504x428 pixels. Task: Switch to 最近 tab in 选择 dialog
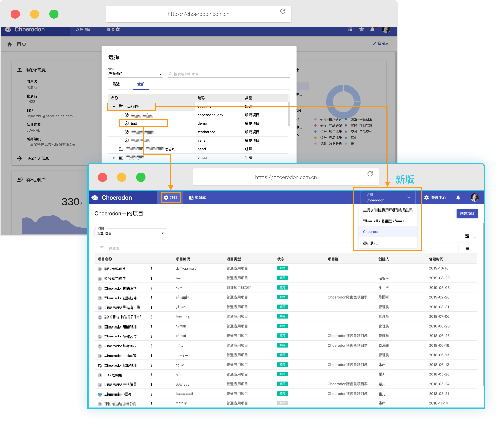116,84
